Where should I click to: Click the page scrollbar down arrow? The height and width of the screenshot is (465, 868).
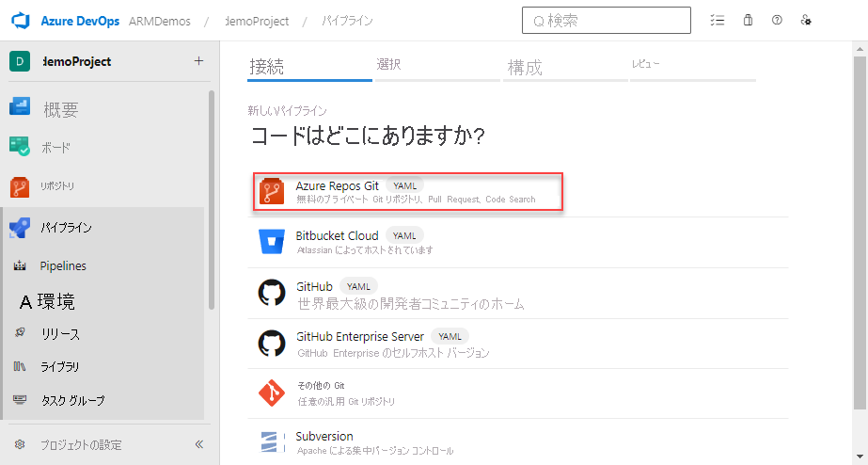point(860,457)
